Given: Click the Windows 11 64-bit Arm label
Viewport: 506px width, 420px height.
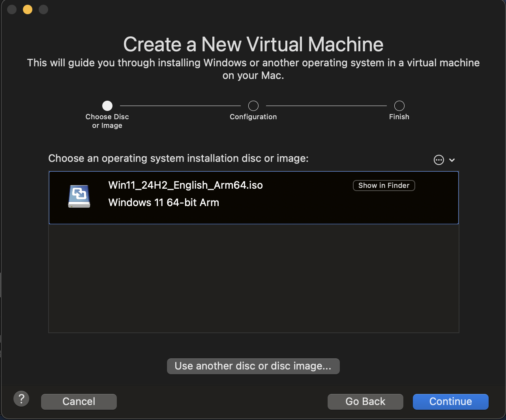Looking at the screenshot, I should 164,202.
